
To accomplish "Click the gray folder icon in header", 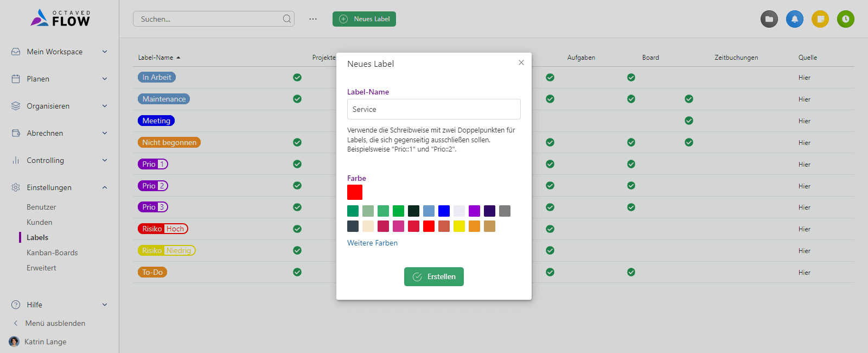I will pyautogui.click(x=769, y=19).
